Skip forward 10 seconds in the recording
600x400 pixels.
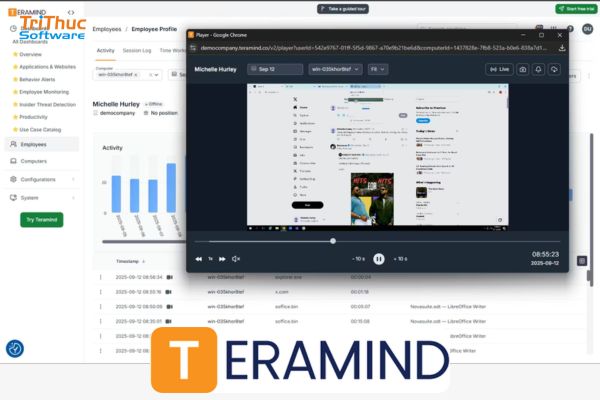pos(401,259)
